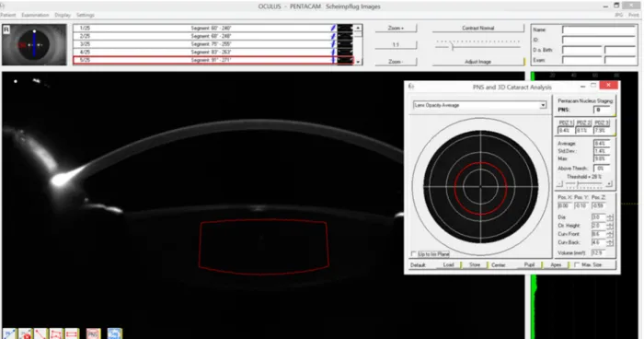Click the Pos. Y value field
Viewport: 644px width, 339px height.
click(581, 205)
